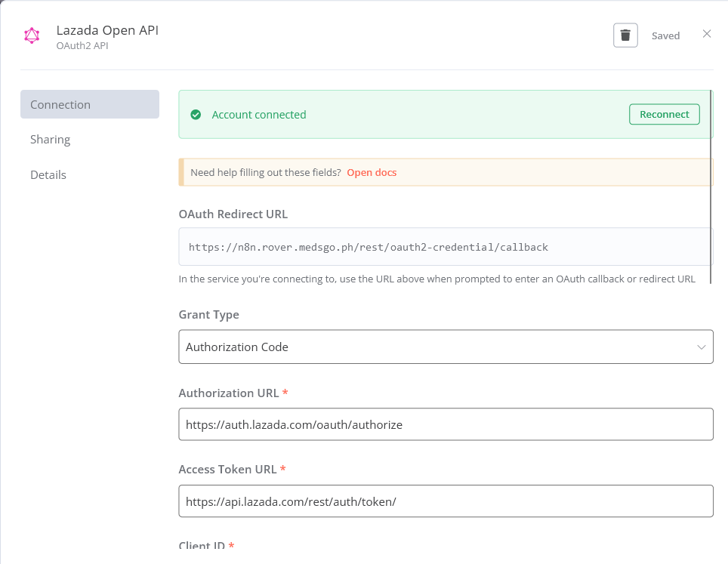Click the redirect URL helper text
This screenshot has width=728, height=564.
[x=437, y=279]
